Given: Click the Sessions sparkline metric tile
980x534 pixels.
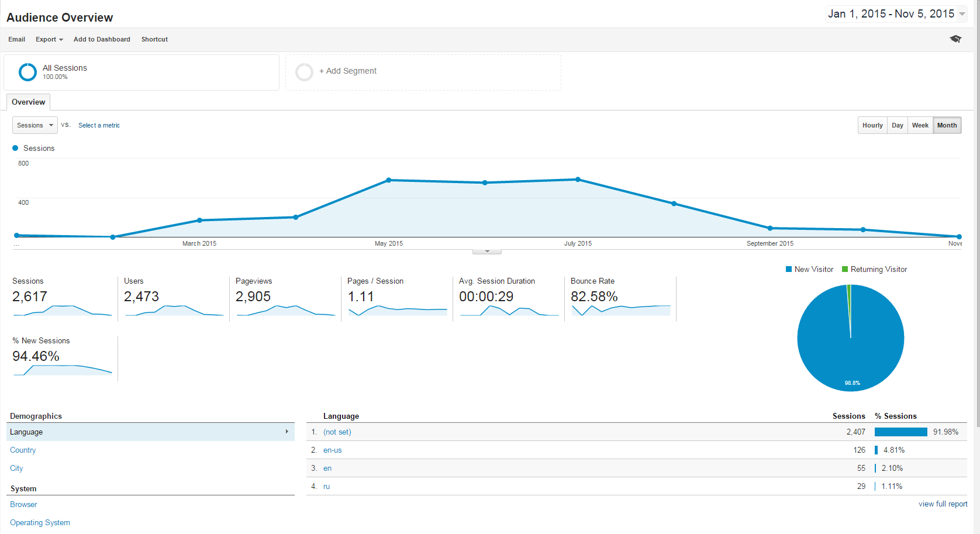Looking at the screenshot, I should point(62,298).
